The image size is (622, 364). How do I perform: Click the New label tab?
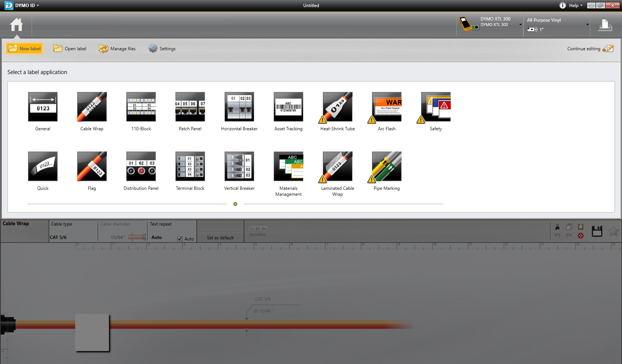[x=24, y=48]
